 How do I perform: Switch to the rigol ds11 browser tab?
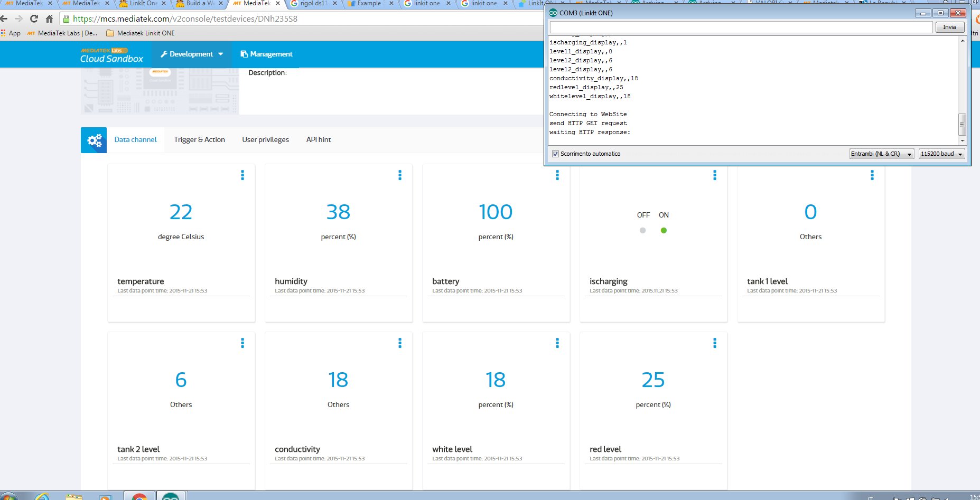click(x=313, y=4)
